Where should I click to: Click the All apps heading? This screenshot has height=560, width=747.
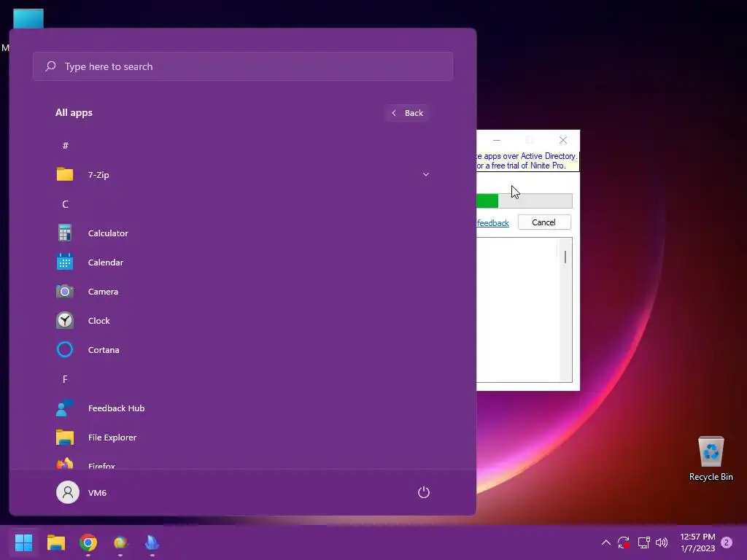[74, 113]
